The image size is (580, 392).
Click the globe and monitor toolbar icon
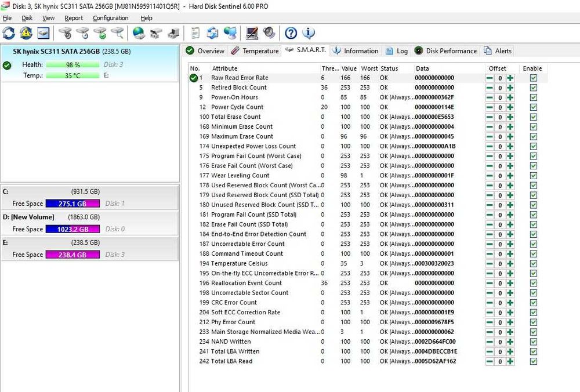click(230, 33)
